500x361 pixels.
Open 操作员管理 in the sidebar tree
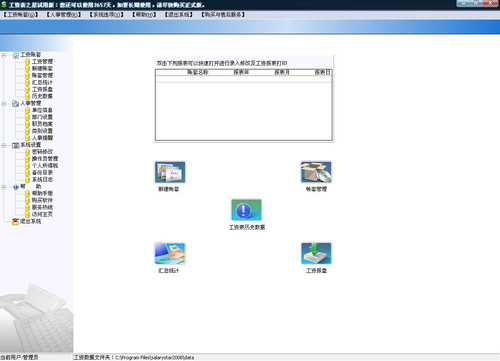[45, 159]
